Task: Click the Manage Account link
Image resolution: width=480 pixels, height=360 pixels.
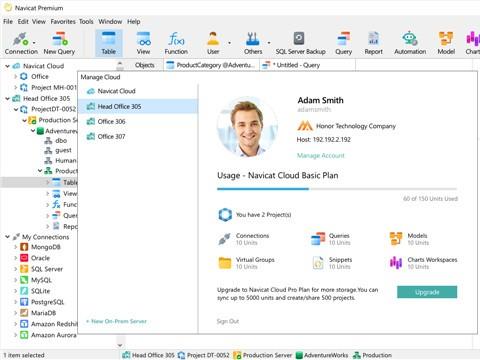Action: point(321,155)
